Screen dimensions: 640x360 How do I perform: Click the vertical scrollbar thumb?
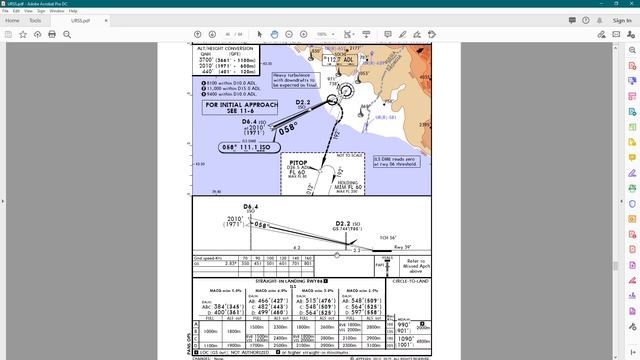click(616, 266)
